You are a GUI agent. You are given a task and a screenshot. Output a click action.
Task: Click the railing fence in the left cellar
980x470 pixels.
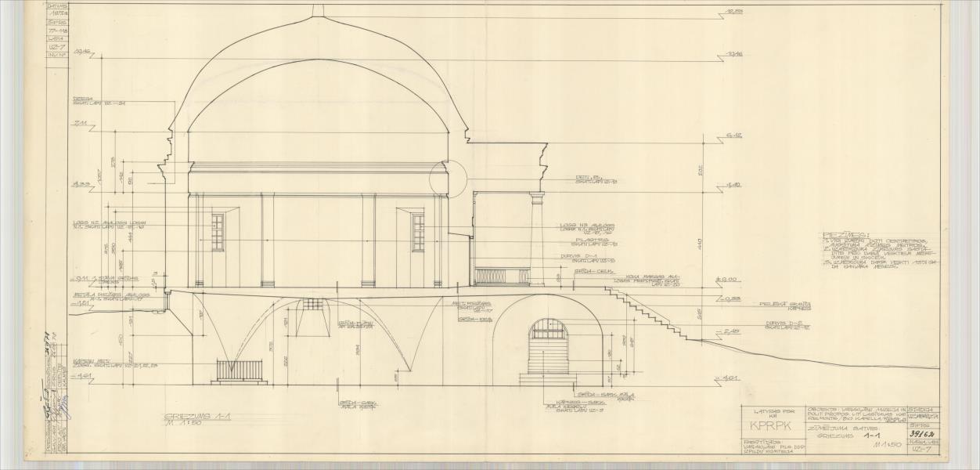tap(240, 370)
